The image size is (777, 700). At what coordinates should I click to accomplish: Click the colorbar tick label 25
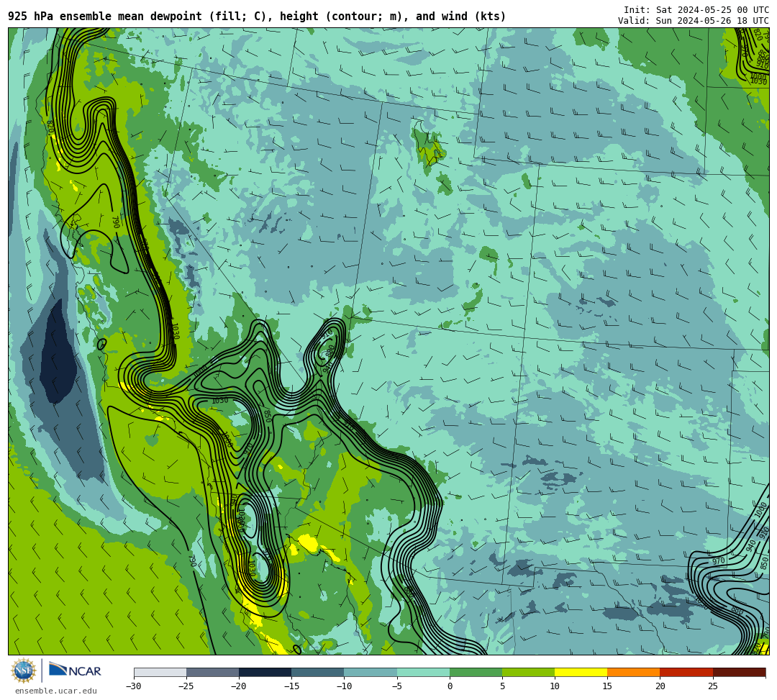click(x=712, y=686)
